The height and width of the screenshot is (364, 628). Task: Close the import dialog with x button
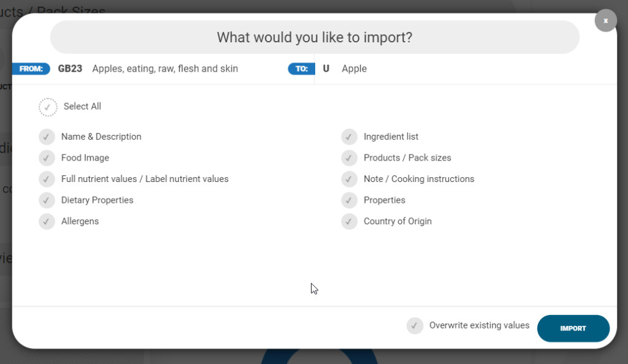tap(605, 21)
